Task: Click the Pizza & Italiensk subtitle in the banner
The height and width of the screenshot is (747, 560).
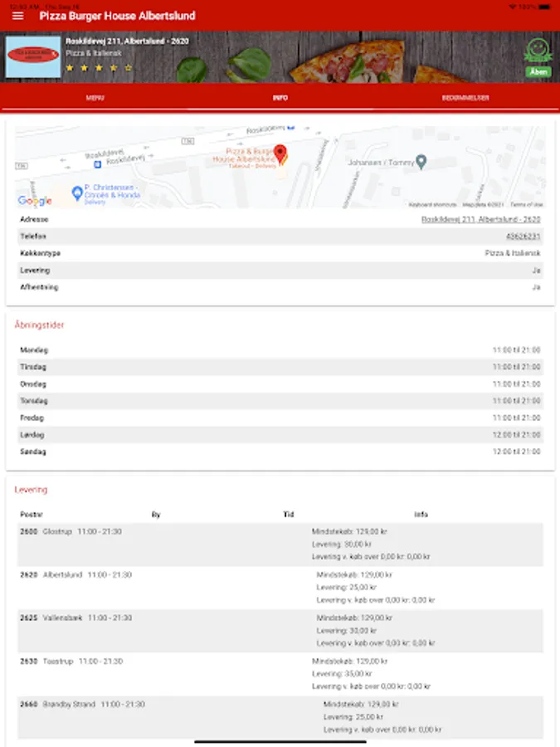Action: click(93, 53)
